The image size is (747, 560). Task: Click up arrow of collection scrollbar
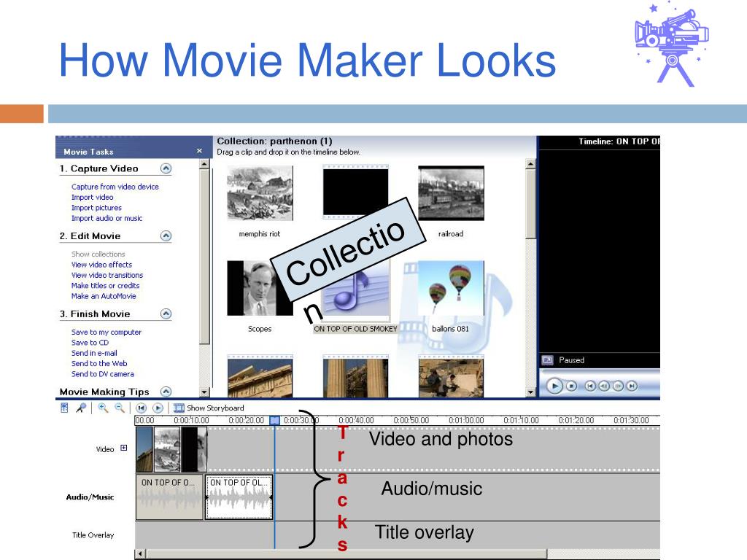(531, 164)
